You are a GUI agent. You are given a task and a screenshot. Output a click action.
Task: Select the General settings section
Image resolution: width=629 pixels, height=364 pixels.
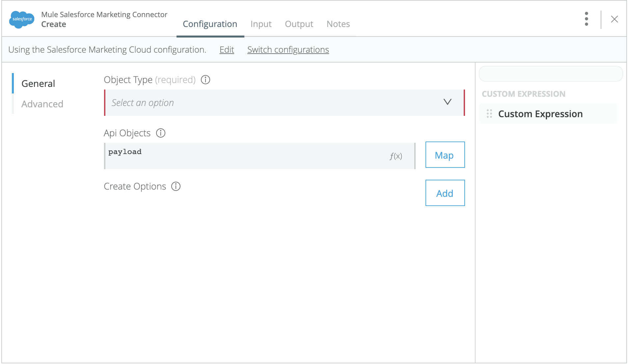point(38,83)
